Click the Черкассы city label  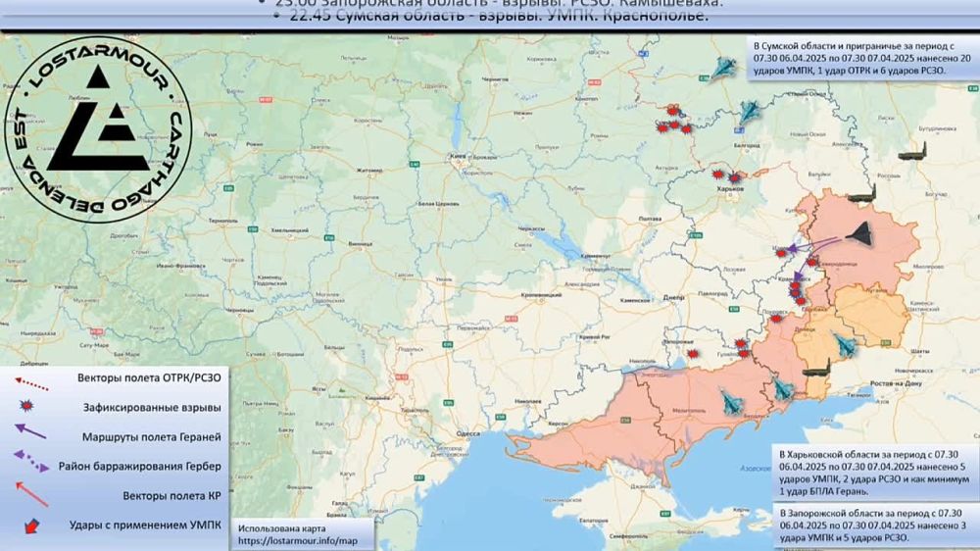coord(529,229)
